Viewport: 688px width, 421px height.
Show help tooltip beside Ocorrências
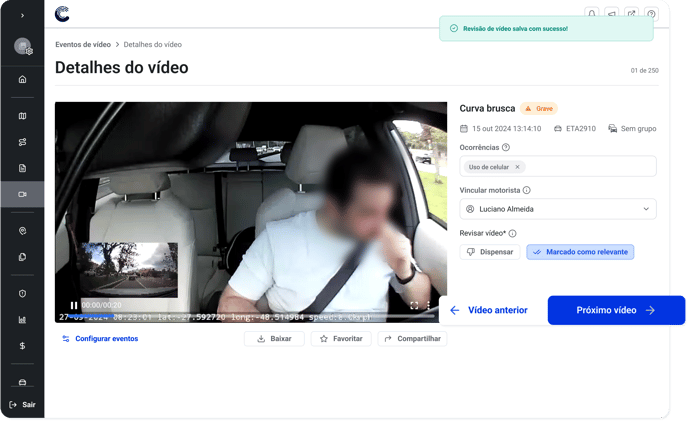pyautogui.click(x=506, y=148)
